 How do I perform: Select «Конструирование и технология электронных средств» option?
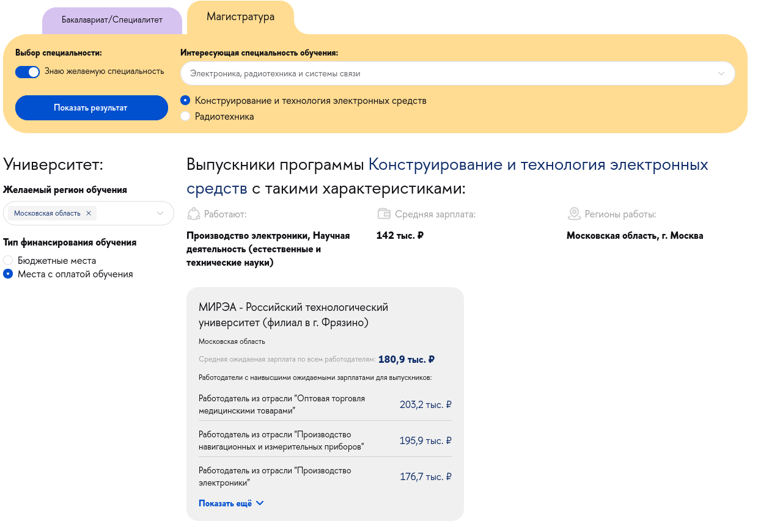pyautogui.click(x=185, y=100)
